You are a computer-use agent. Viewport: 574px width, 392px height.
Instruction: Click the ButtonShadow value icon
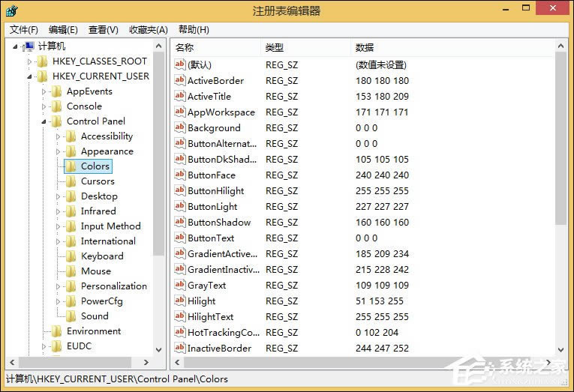click(x=180, y=222)
